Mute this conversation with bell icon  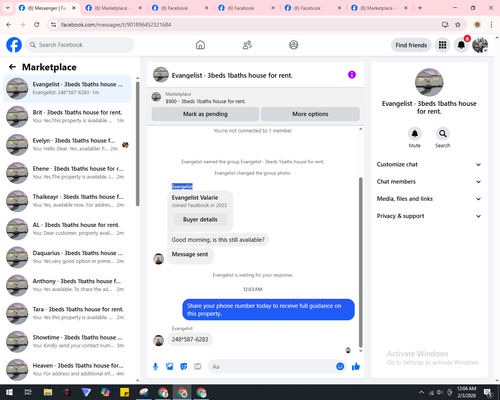pos(414,134)
